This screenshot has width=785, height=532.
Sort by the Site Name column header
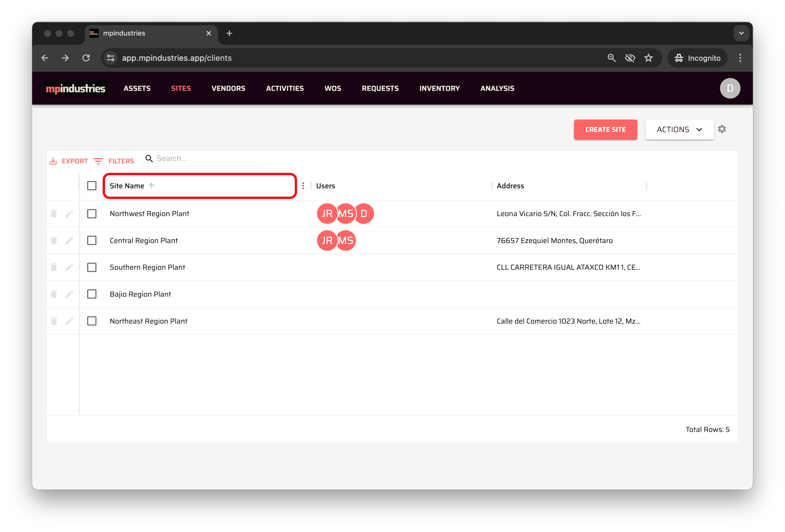coord(127,186)
